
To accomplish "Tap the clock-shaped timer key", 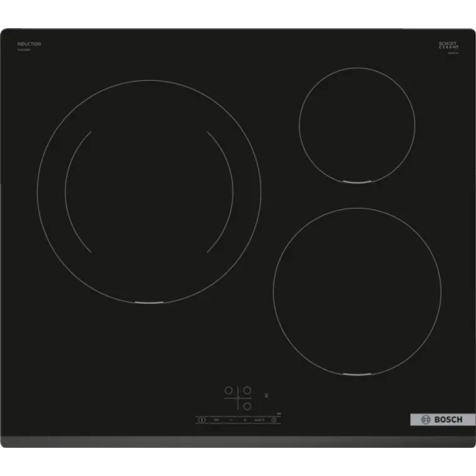I will click(x=274, y=420).
